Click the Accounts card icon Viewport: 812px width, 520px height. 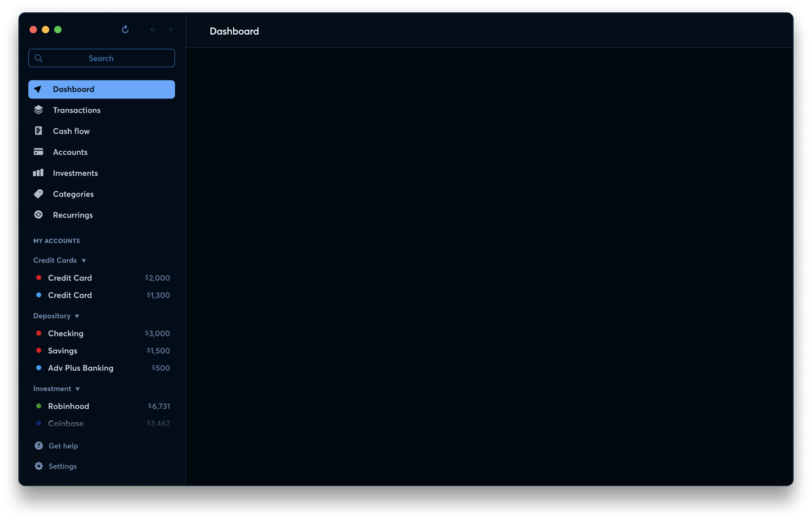(x=39, y=152)
